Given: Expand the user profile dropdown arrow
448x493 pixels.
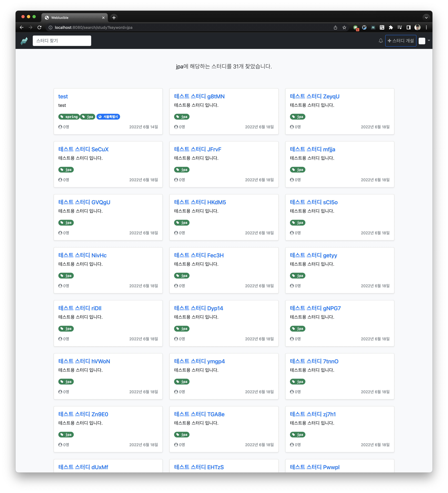Looking at the screenshot, I should [x=429, y=41].
